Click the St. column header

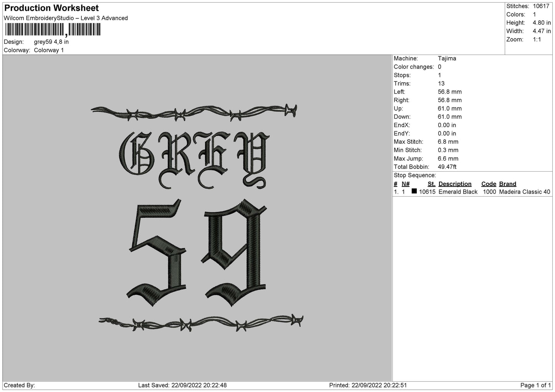pyautogui.click(x=431, y=184)
